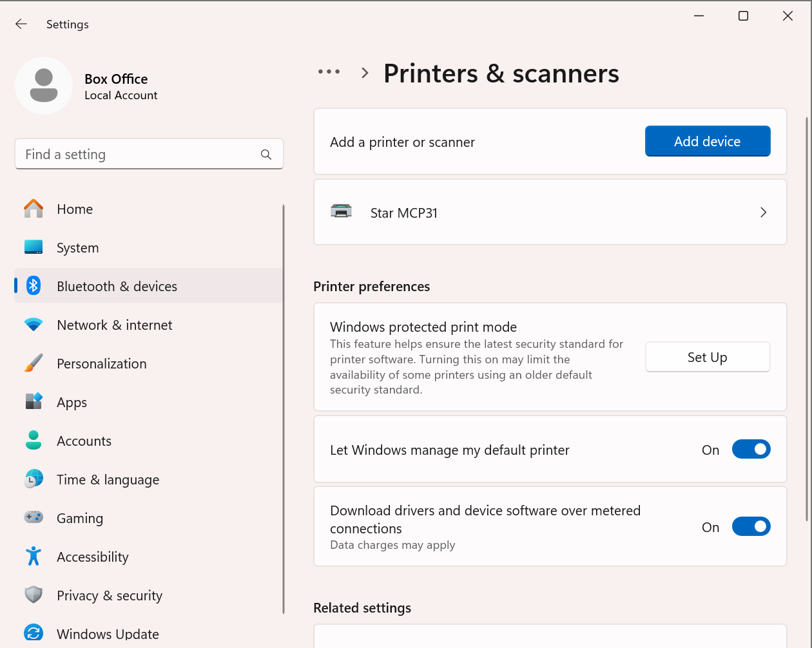The height and width of the screenshot is (648, 812).
Task: Open Accounts settings
Action: [148, 441]
